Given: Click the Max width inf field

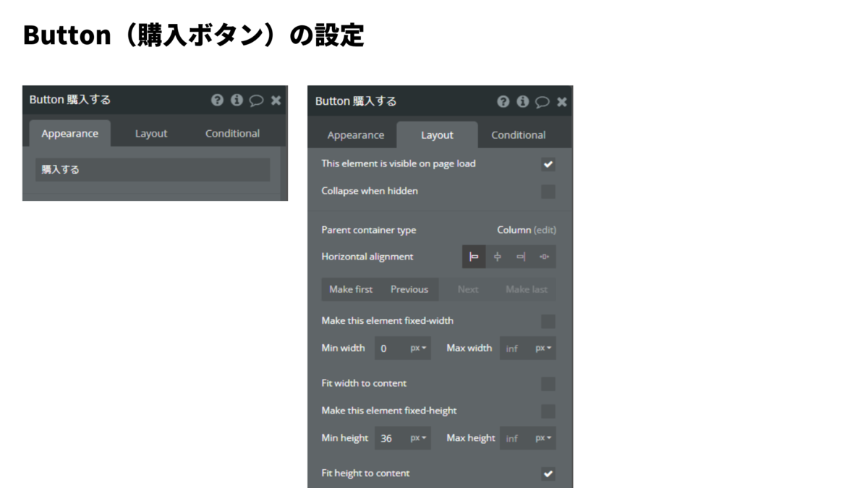Looking at the screenshot, I should click(516, 348).
